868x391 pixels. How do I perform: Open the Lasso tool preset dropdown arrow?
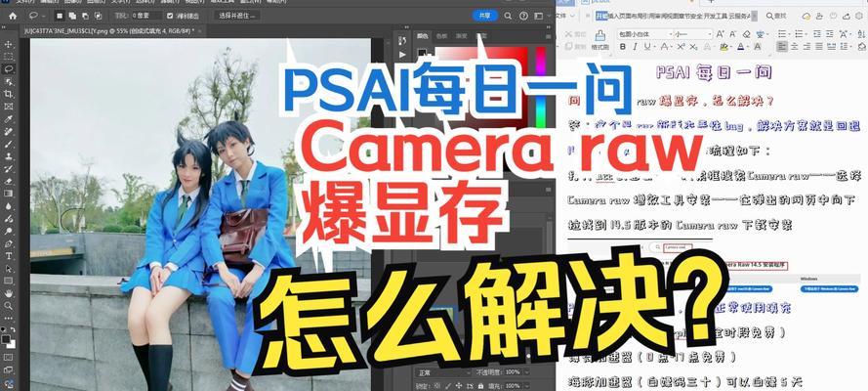point(42,16)
